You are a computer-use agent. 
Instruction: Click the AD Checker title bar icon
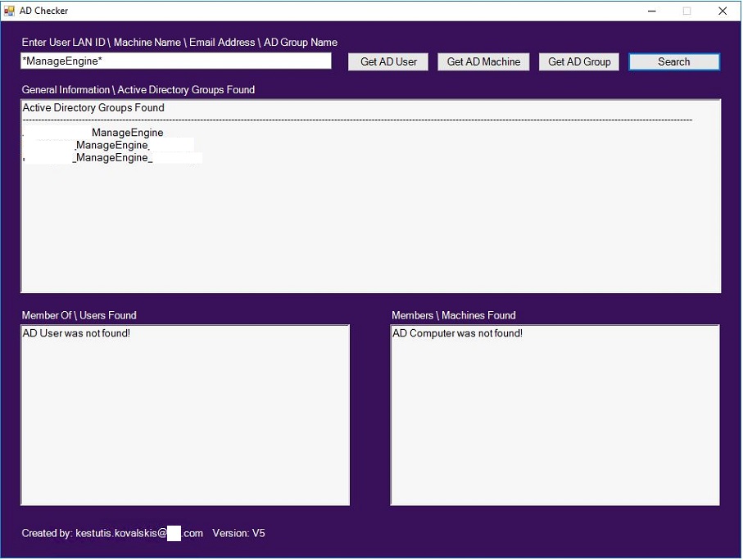(x=9, y=11)
